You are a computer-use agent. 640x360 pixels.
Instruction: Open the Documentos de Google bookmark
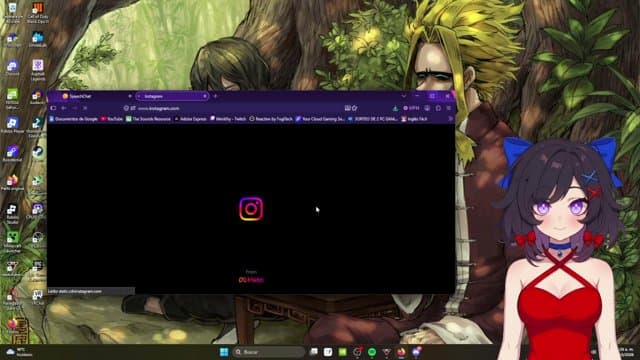(x=73, y=119)
